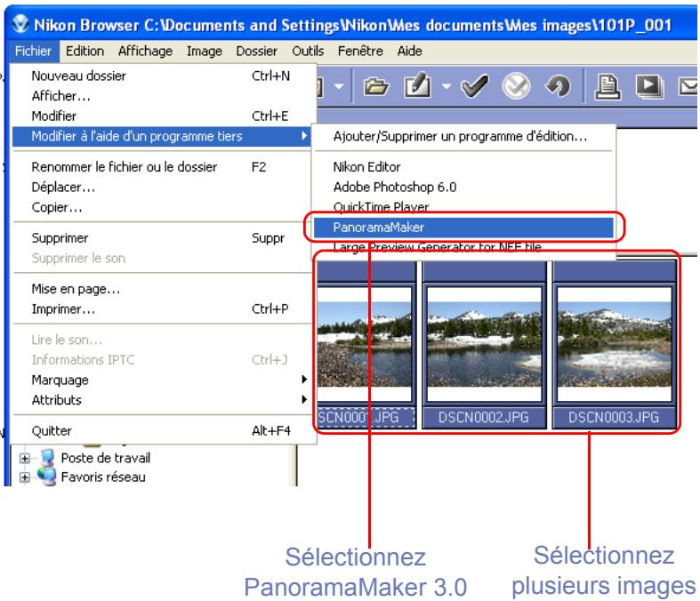Open the Image menu

(205, 51)
